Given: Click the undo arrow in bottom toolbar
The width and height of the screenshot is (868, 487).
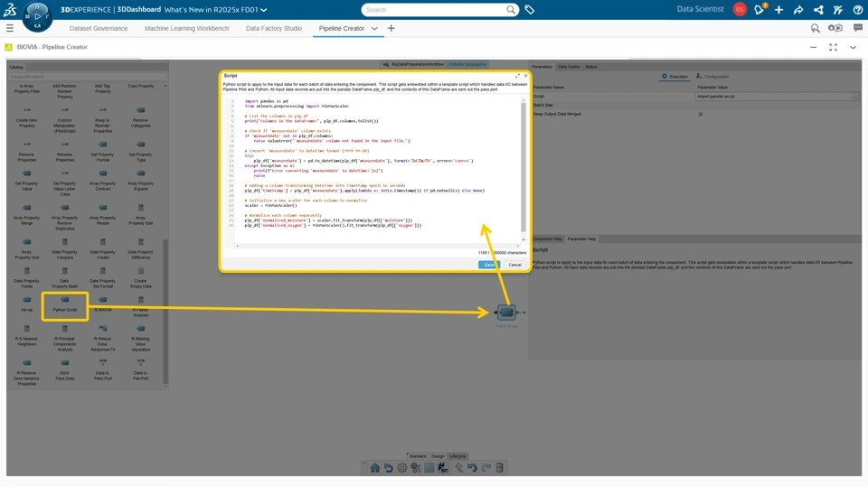Looking at the screenshot, I should pos(472,468).
